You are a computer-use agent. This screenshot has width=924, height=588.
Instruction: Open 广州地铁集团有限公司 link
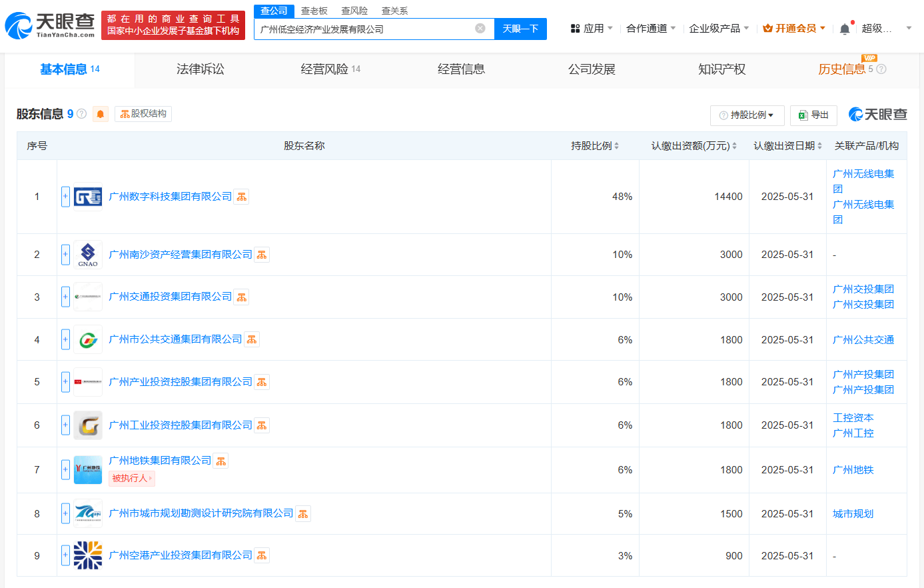click(160, 461)
